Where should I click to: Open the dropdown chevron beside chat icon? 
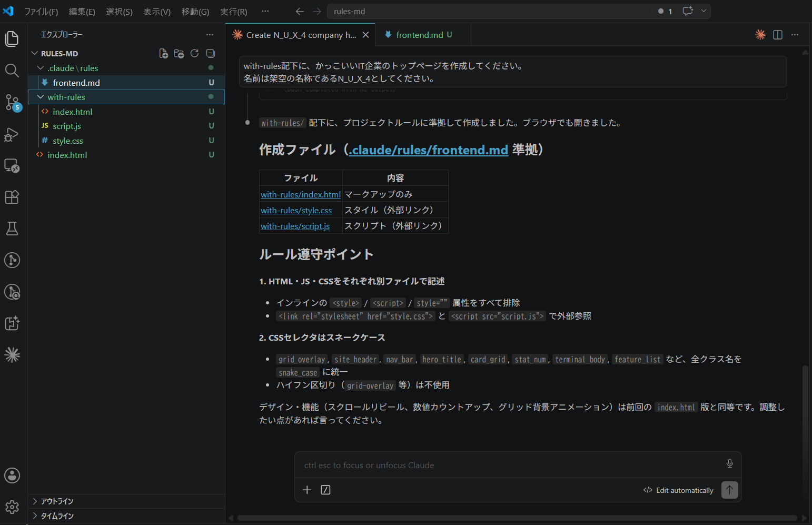tap(704, 11)
